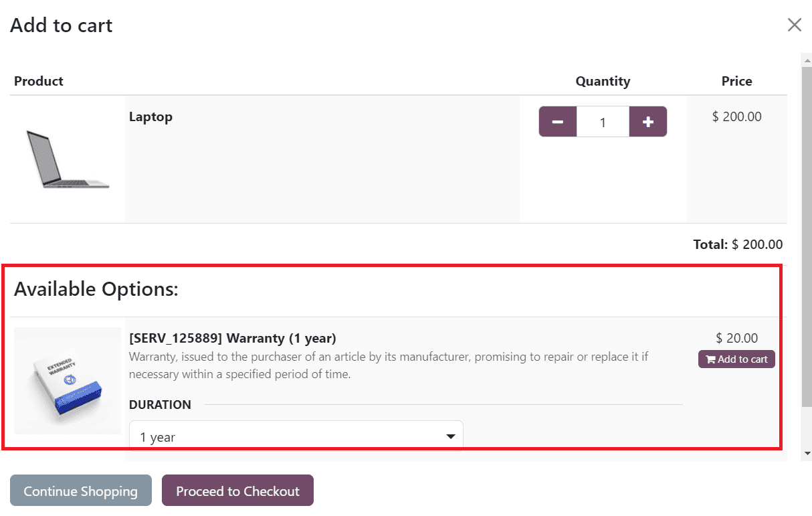Click the scrollbar up arrow

click(807, 59)
